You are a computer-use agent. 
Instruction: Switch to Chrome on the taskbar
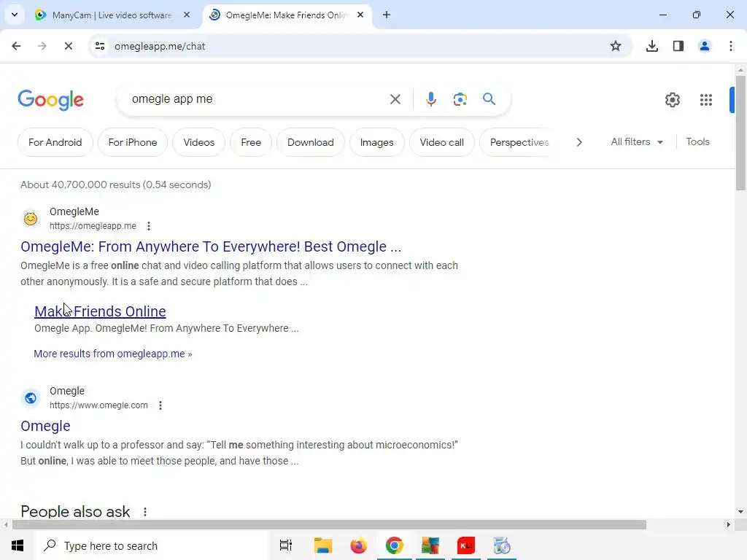pyautogui.click(x=395, y=545)
